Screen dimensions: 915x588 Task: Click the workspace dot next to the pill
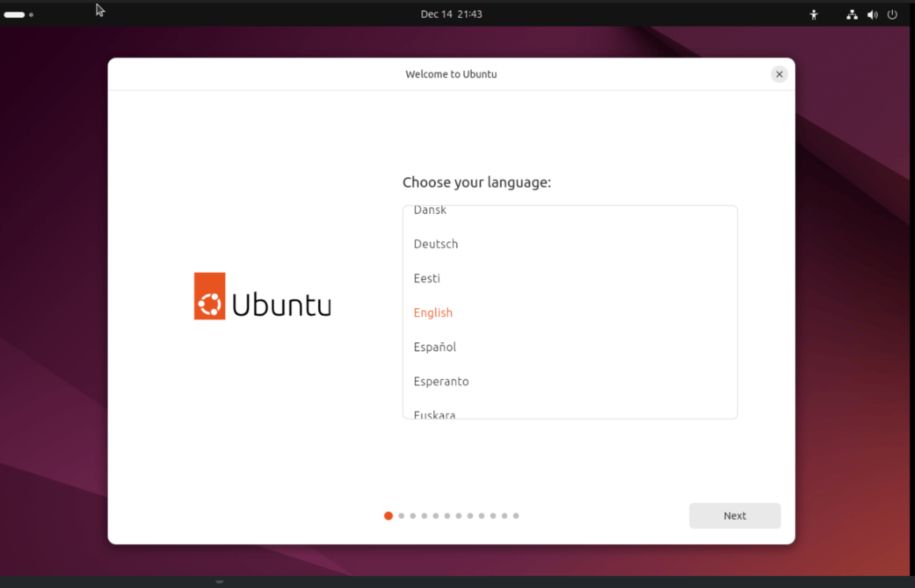click(x=32, y=15)
